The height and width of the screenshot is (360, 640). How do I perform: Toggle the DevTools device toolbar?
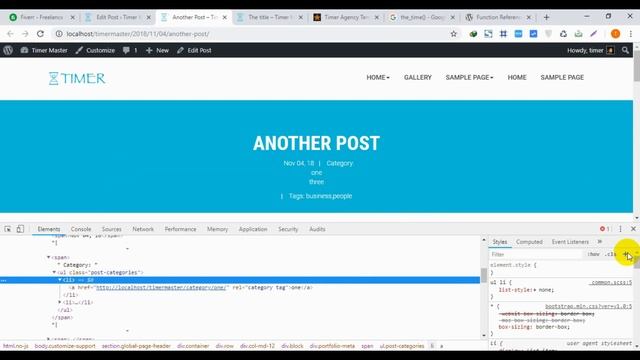[20, 229]
